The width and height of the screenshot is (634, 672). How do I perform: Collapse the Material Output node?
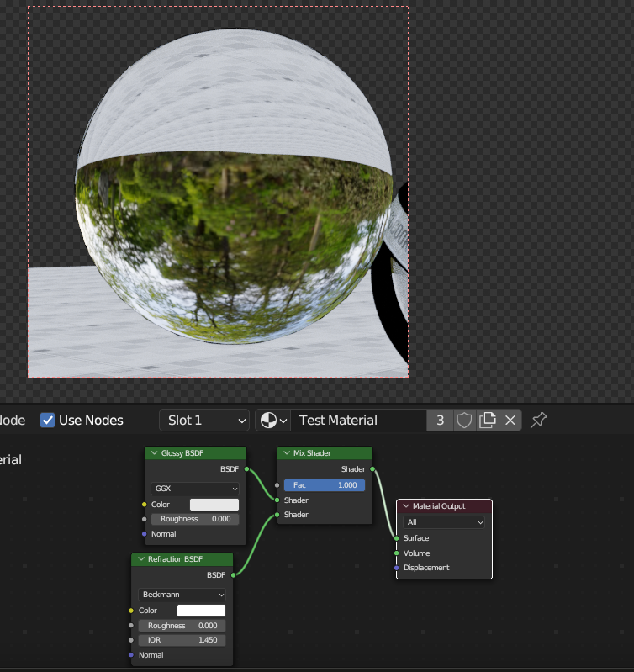[x=406, y=506]
